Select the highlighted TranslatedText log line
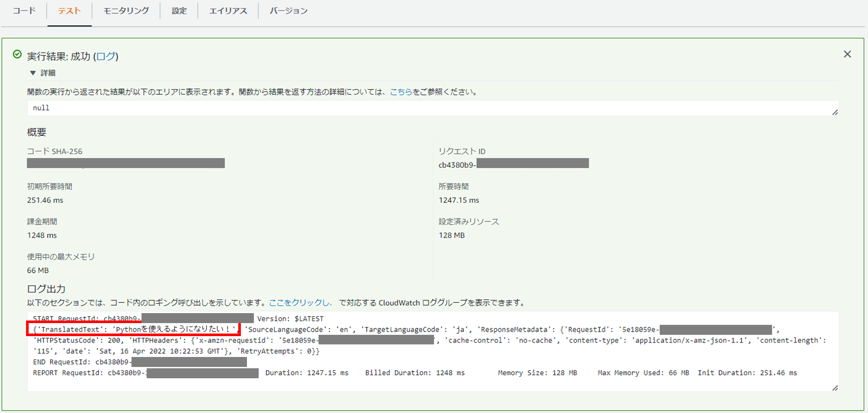The width and height of the screenshot is (868, 413). 135,329
